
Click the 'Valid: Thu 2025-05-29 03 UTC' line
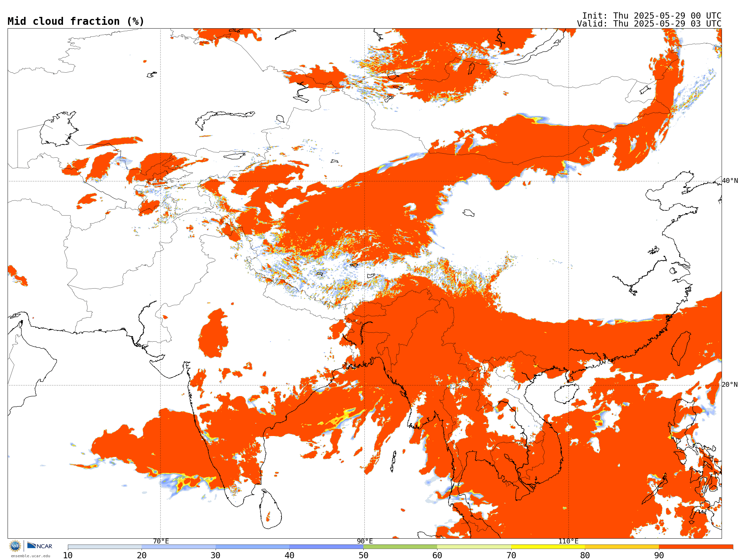(649, 24)
